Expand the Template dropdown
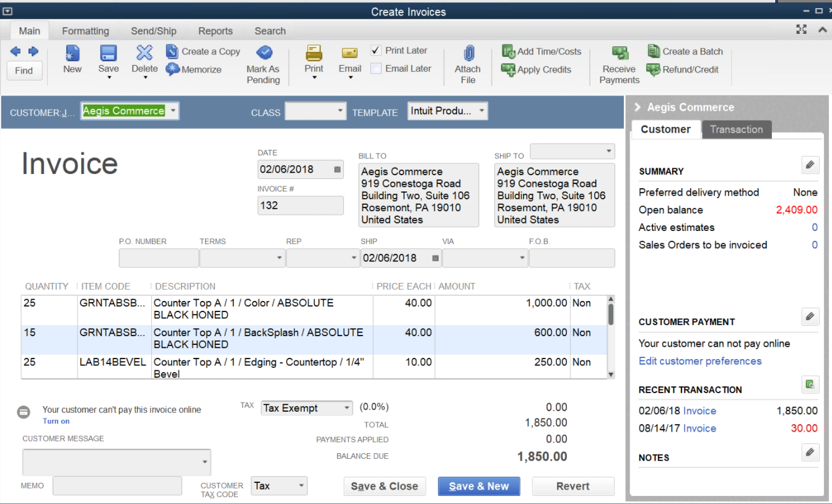832x504 pixels. point(481,111)
